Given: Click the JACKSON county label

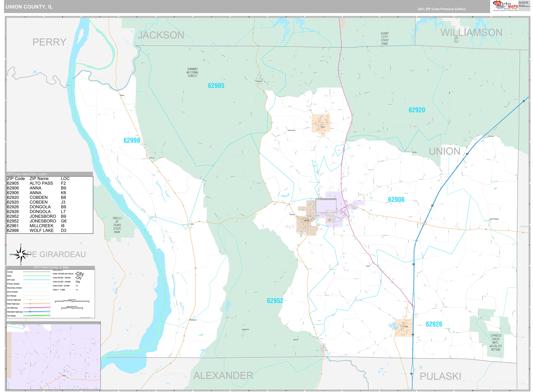Looking at the screenshot, I should (x=161, y=35).
